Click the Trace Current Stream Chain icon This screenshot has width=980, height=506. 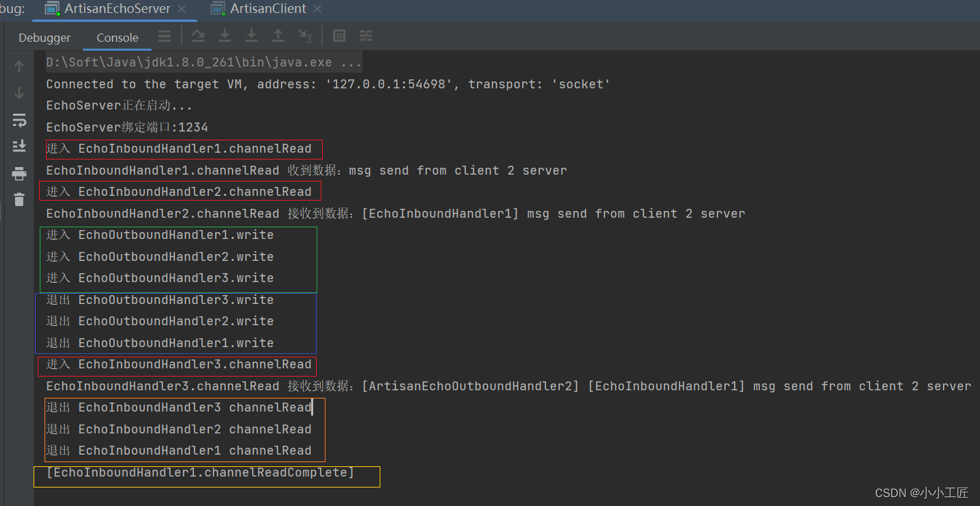point(366,36)
